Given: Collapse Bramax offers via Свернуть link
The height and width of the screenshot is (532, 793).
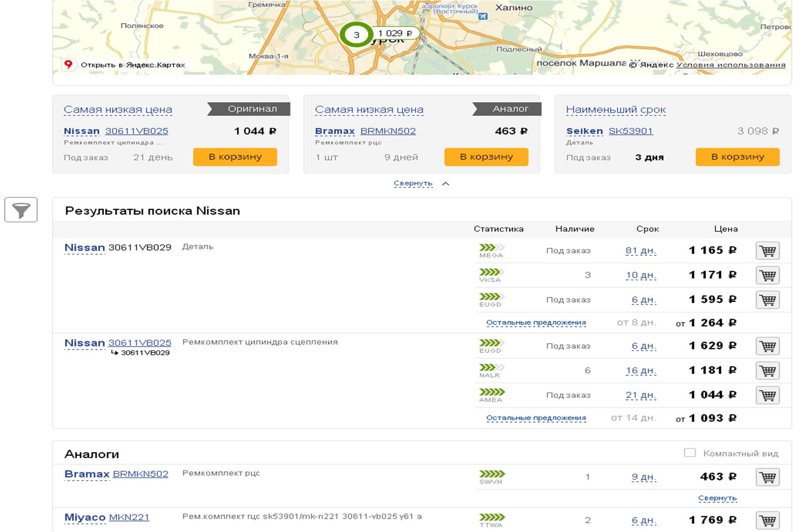Looking at the screenshot, I should [717, 498].
